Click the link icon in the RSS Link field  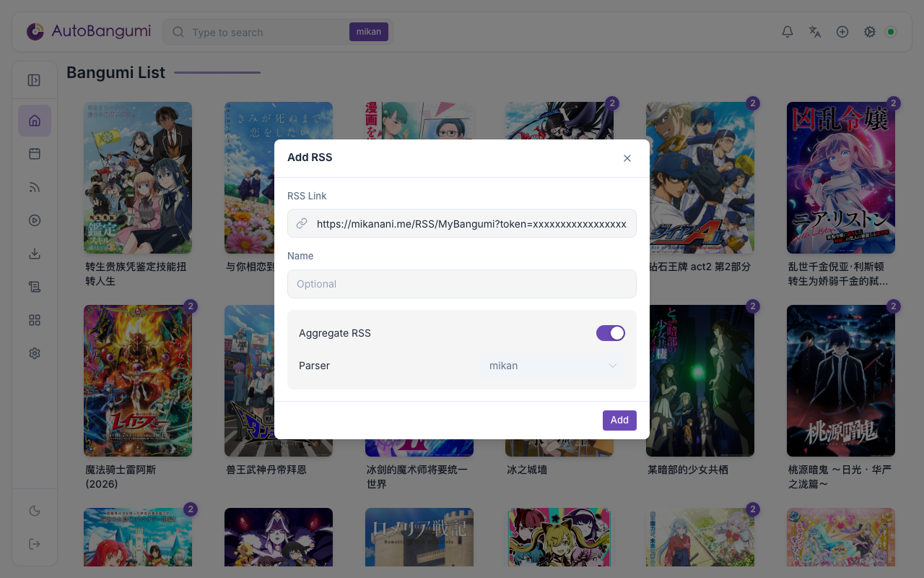point(302,224)
